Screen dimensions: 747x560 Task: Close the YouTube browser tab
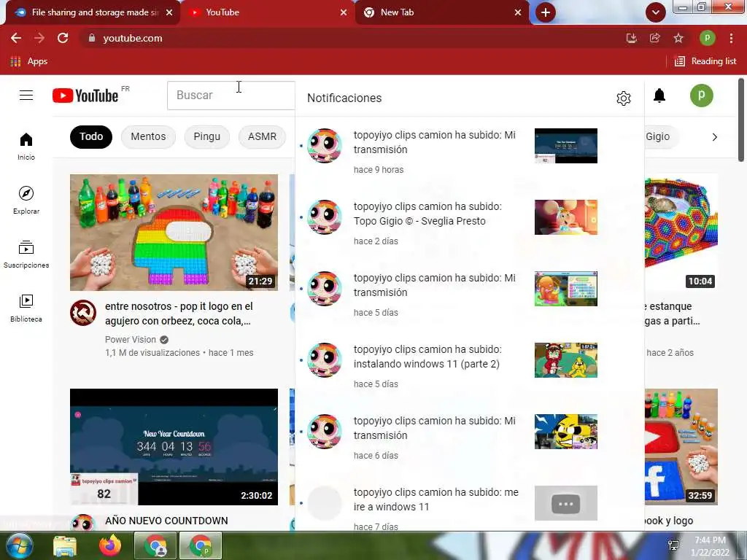(344, 12)
